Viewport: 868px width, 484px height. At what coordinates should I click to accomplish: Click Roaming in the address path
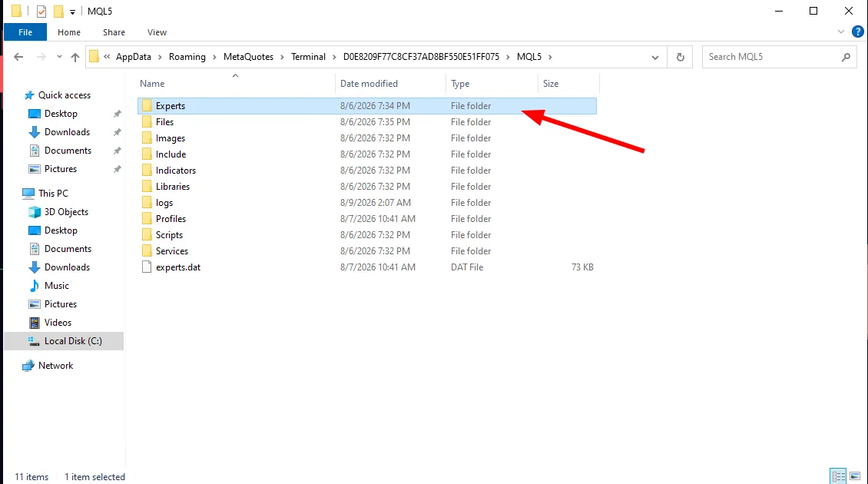click(187, 57)
